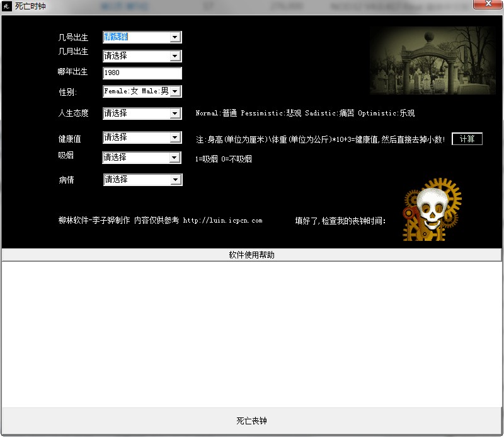The width and height of the screenshot is (504, 437).
Task: Click the 死亡时钟 app icon in title bar
Action: tap(8, 6)
